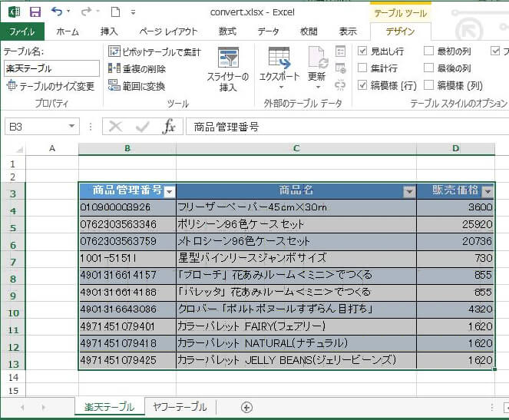Enable the 最初の列 first column checkbox
Screen dimensions: 509x420
tap(429, 51)
